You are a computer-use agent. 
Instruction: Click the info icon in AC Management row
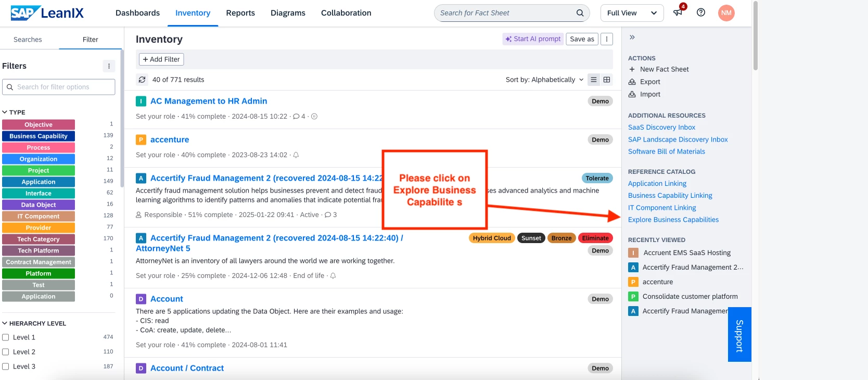(314, 117)
